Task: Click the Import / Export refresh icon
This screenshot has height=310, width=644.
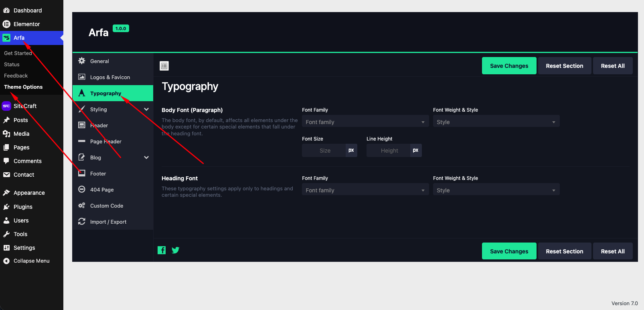Action: click(82, 222)
